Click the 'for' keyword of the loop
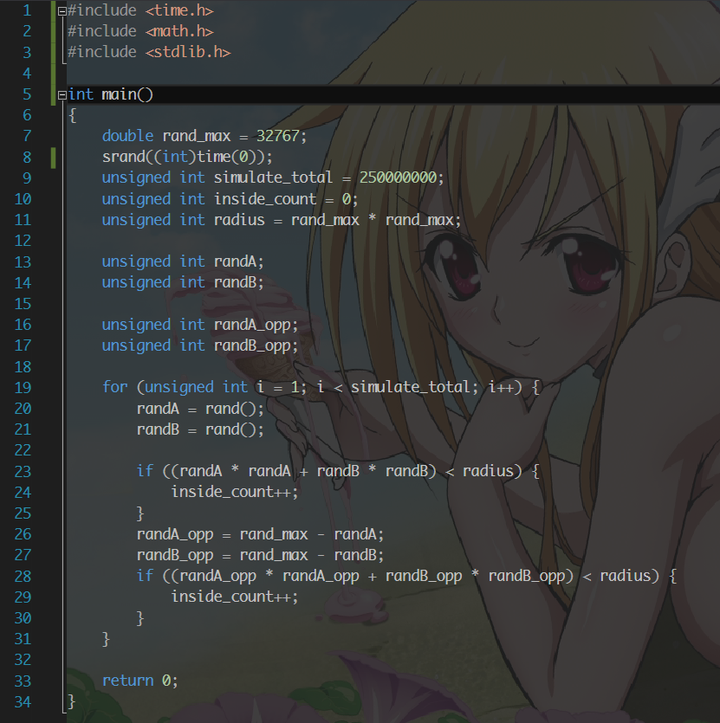 115,387
